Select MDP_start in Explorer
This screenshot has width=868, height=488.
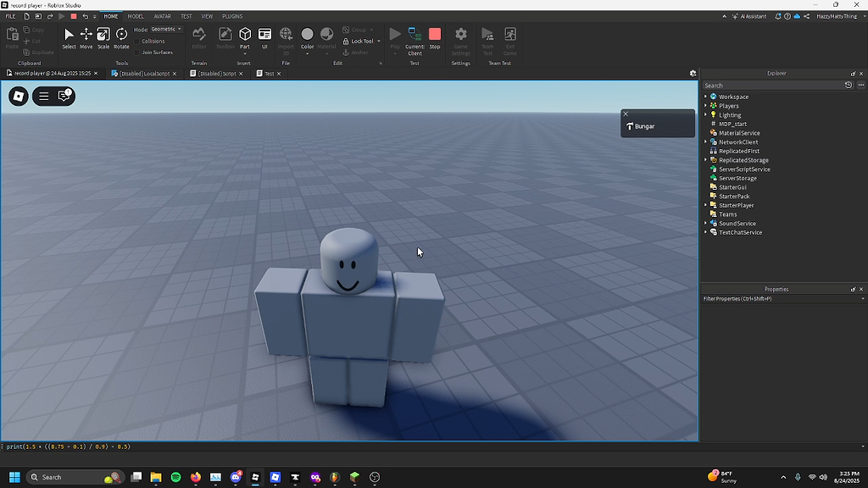pos(732,124)
